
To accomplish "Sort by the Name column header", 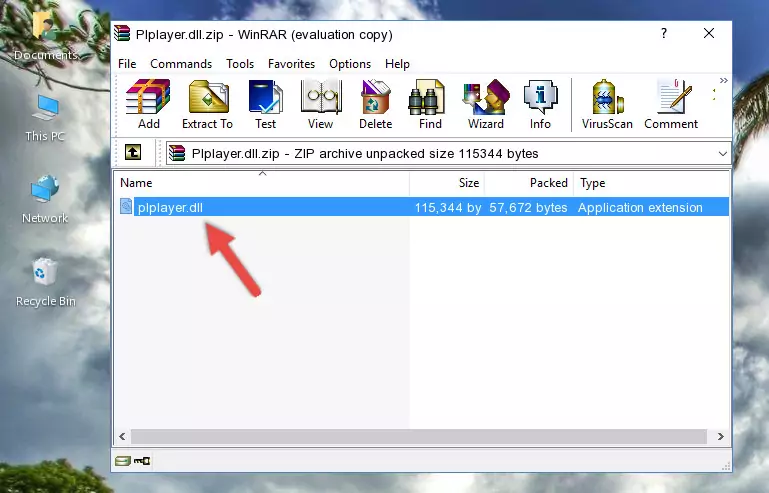I will pyautogui.click(x=262, y=183).
